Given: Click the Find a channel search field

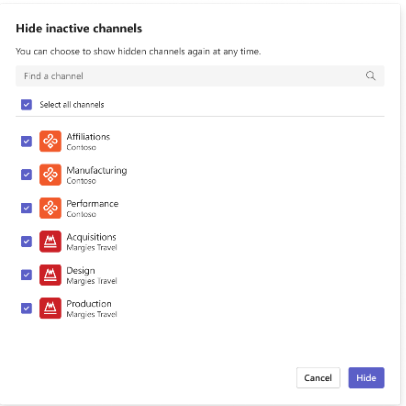Looking at the screenshot, I should (x=200, y=76).
